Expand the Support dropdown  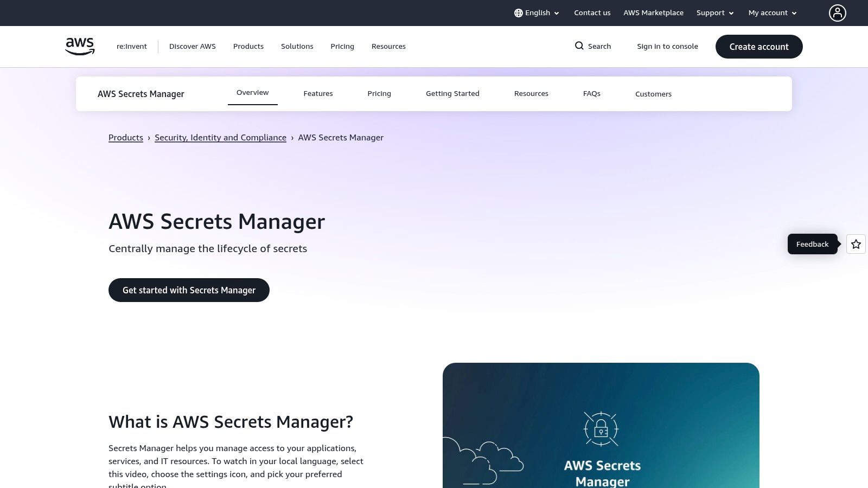click(714, 12)
